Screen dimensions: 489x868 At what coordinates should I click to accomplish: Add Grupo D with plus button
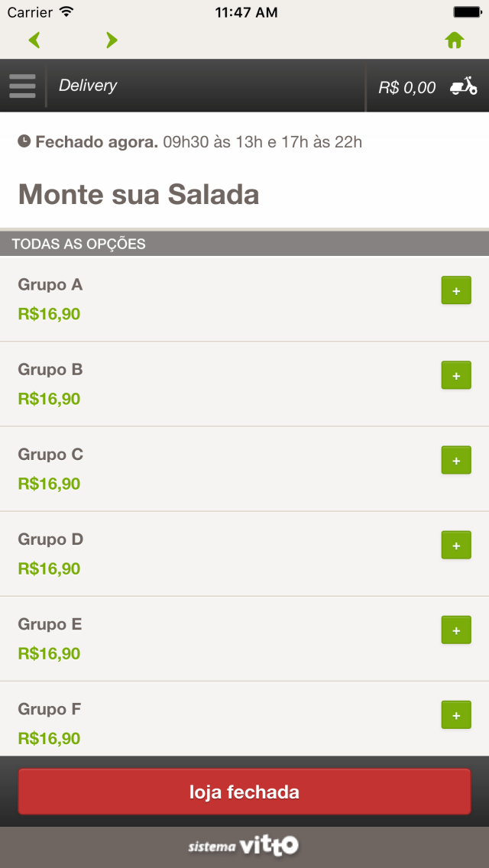tap(456, 545)
